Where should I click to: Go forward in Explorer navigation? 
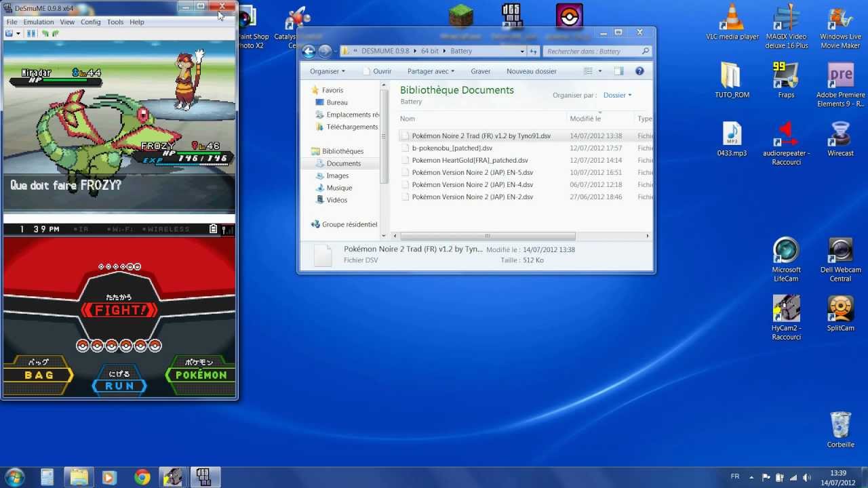click(325, 51)
